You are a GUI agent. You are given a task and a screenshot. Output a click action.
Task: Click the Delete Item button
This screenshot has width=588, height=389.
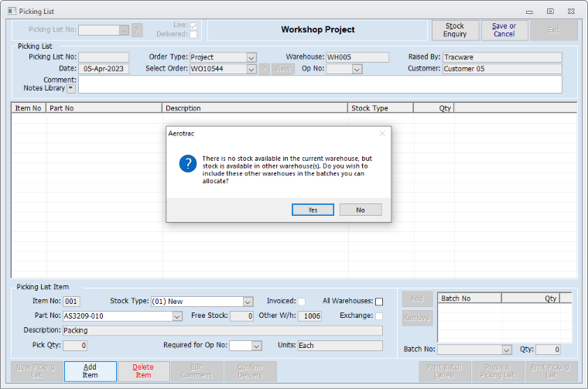coord(143,370)
